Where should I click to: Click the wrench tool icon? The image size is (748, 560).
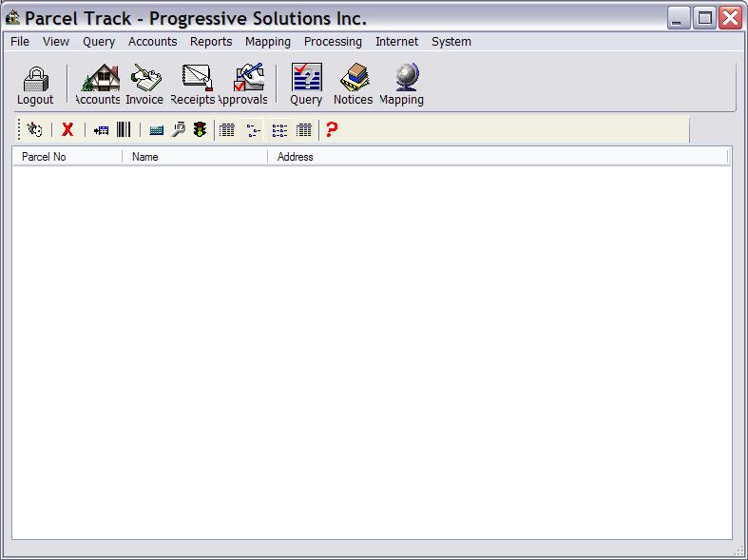click(x=178, y=129)
